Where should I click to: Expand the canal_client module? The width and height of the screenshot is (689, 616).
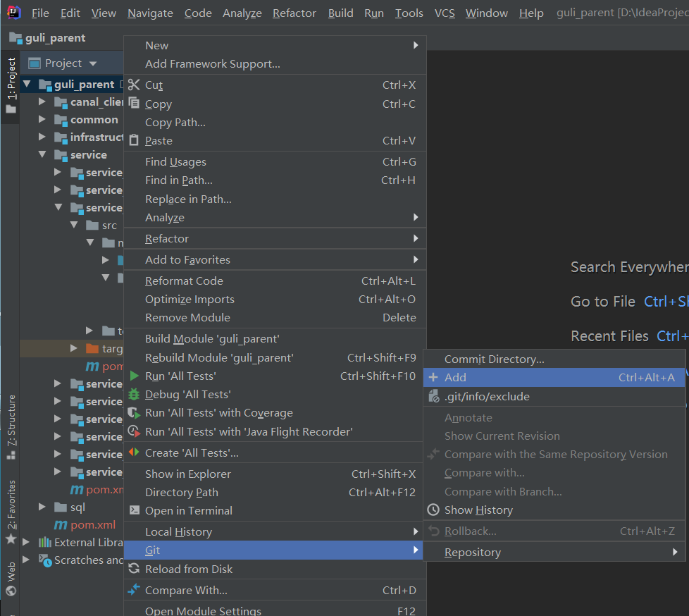(x=42, y=101)
